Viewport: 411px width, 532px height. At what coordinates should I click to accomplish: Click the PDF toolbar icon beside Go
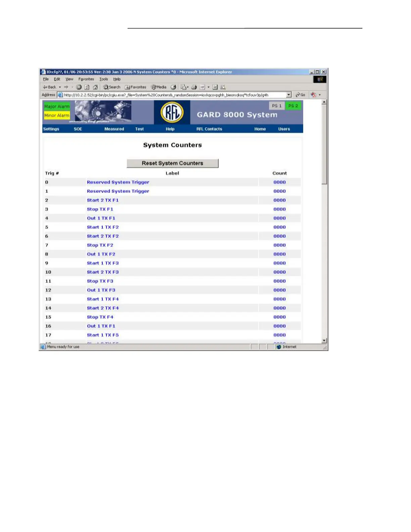pos(313,95)
